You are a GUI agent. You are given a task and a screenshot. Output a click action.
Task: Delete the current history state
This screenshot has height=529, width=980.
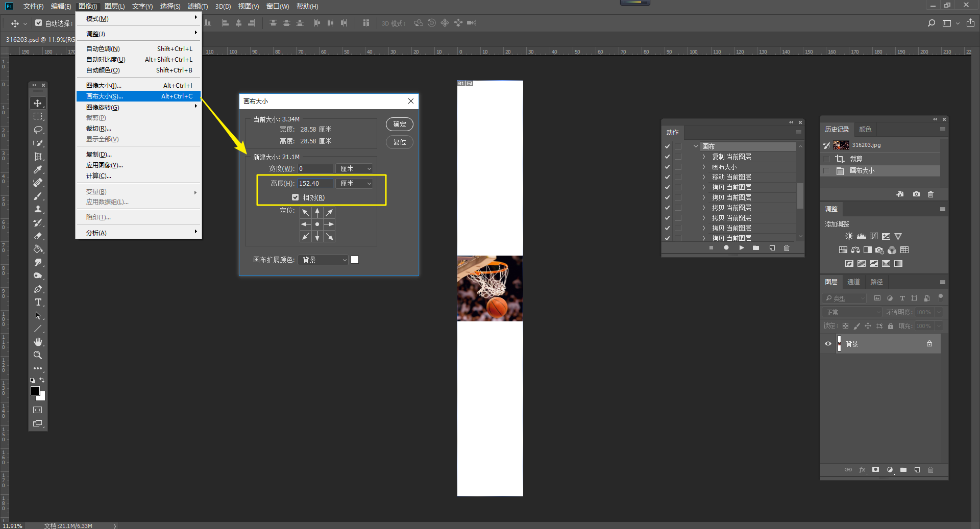tap(931, 194)
